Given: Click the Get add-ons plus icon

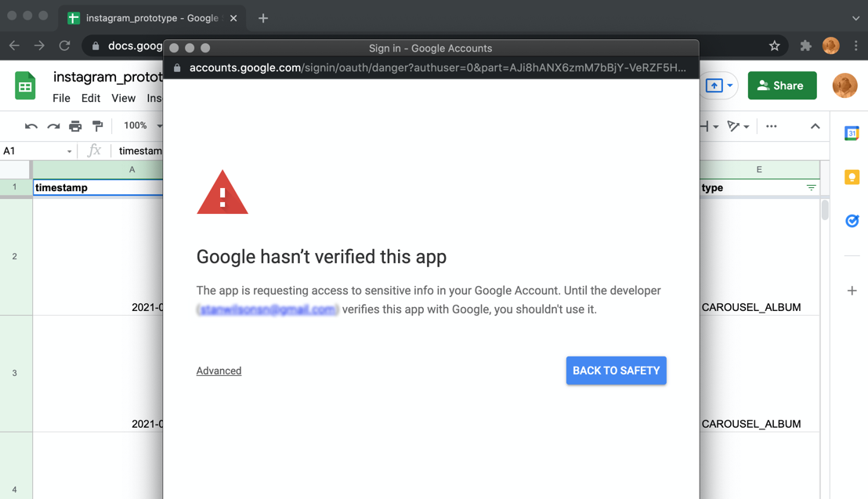Looking at the screenshot, I should point(852,291).
